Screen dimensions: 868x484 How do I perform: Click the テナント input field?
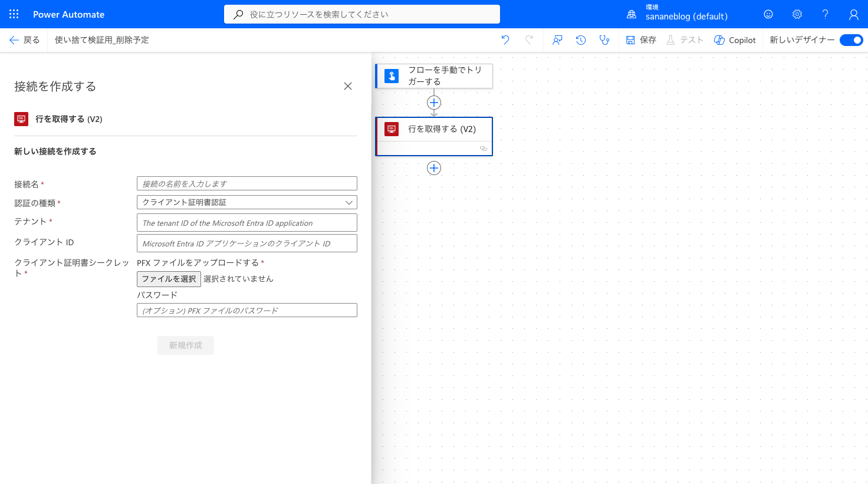[247, 223]
